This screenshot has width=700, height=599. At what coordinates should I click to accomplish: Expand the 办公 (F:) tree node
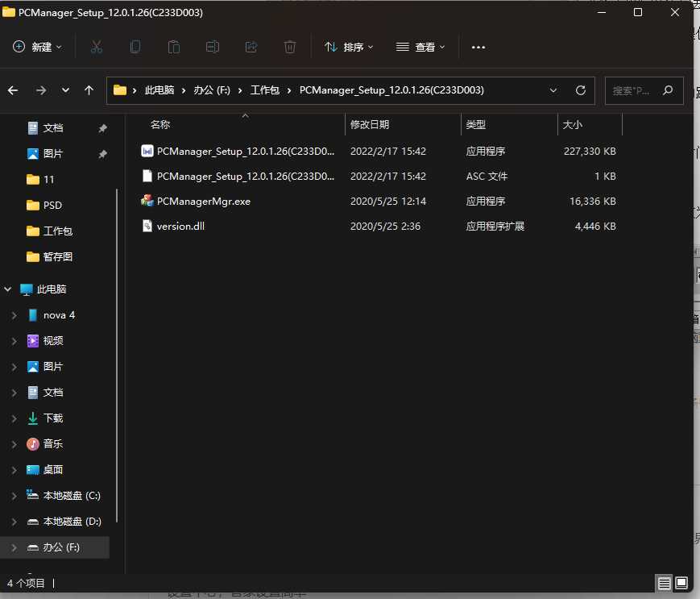pos(14,547)
